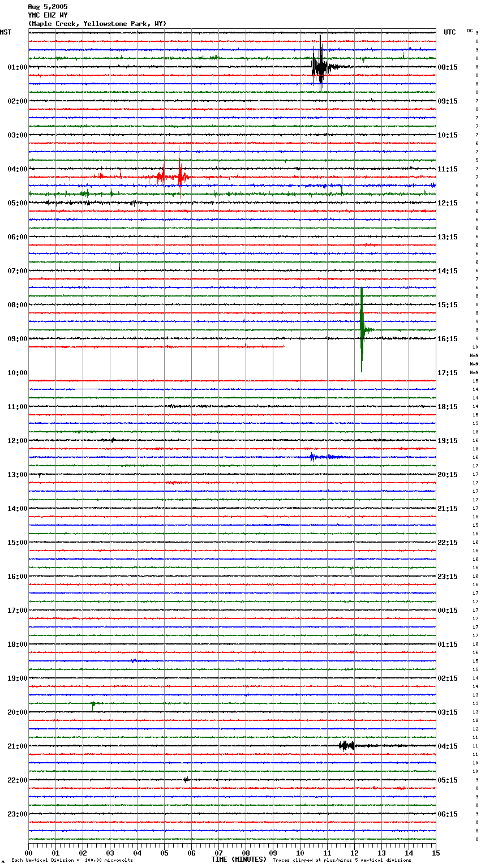The height and width of the screenshot is (868, 481).
Task: Click the "DC" column header
Action: tap(470, 31)
